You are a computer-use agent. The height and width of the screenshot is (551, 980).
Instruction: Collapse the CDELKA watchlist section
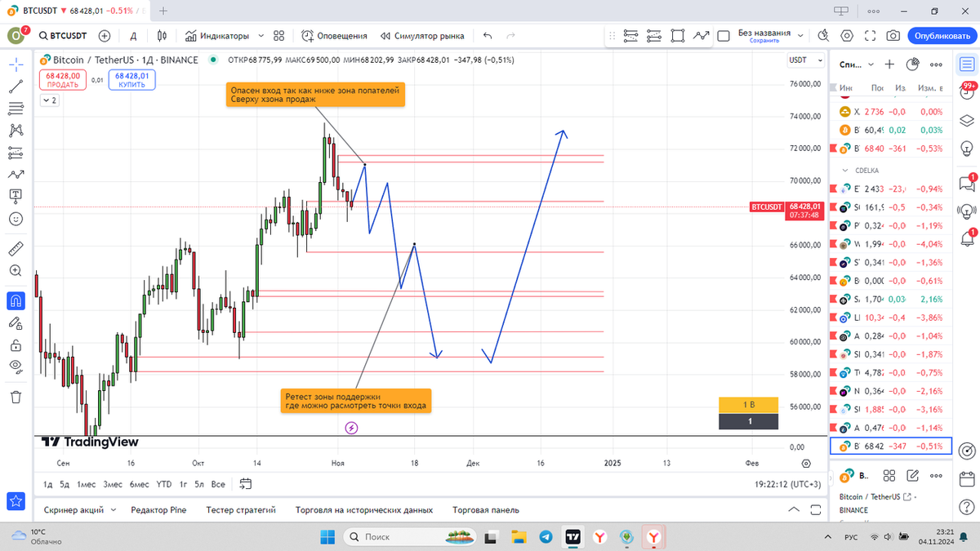pos(845,171)
